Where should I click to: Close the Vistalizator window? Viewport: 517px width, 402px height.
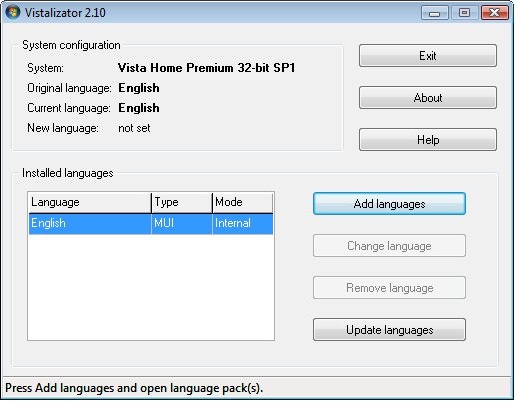coord(495,13)
